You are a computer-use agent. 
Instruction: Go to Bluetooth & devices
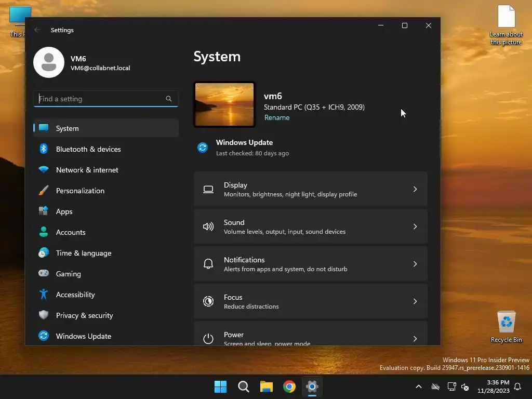point(106,149)
